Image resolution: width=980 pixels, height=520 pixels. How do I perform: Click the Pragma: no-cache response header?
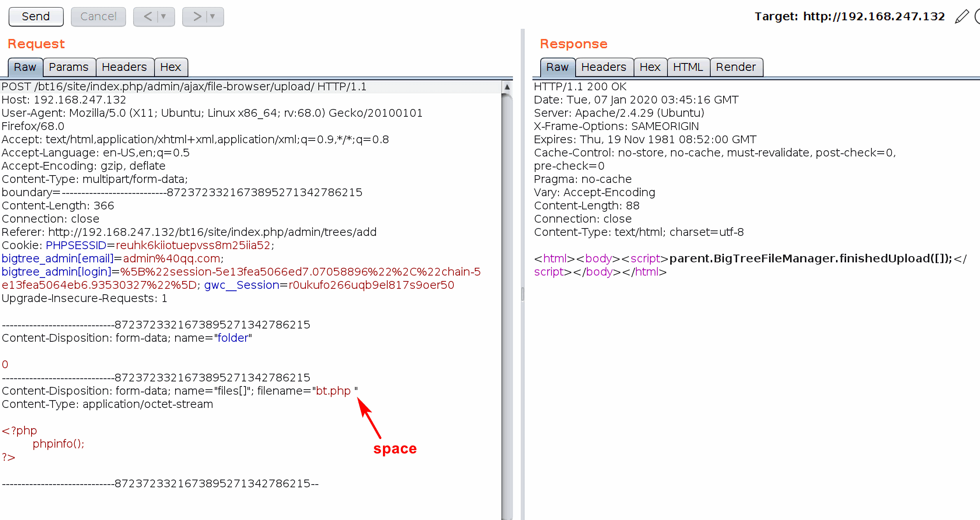pos(583,179)
